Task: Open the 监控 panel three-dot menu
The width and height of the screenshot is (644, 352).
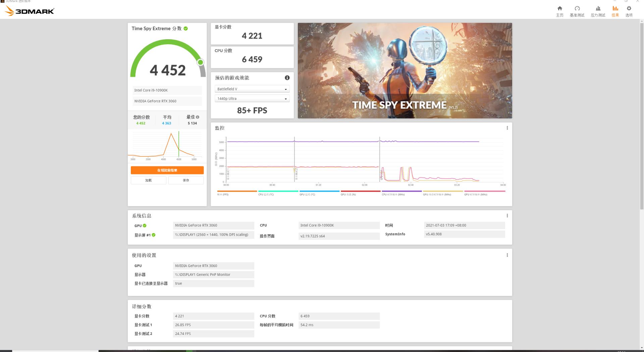Action: coord(507,128)
